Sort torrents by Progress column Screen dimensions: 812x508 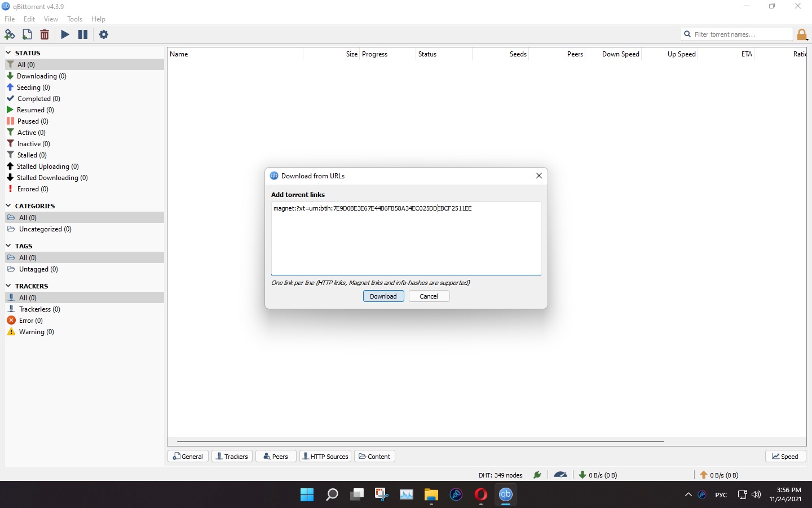[388, 54]
